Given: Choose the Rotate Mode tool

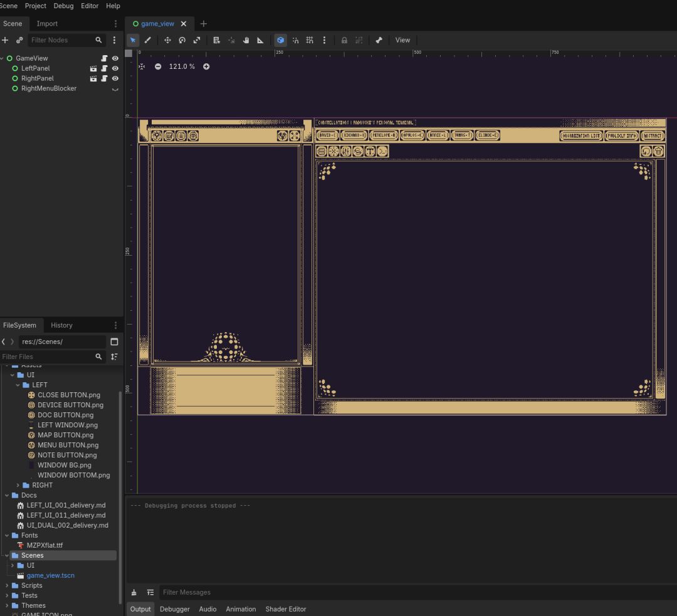Looking at the screenshot, I should tap(182, 40).
